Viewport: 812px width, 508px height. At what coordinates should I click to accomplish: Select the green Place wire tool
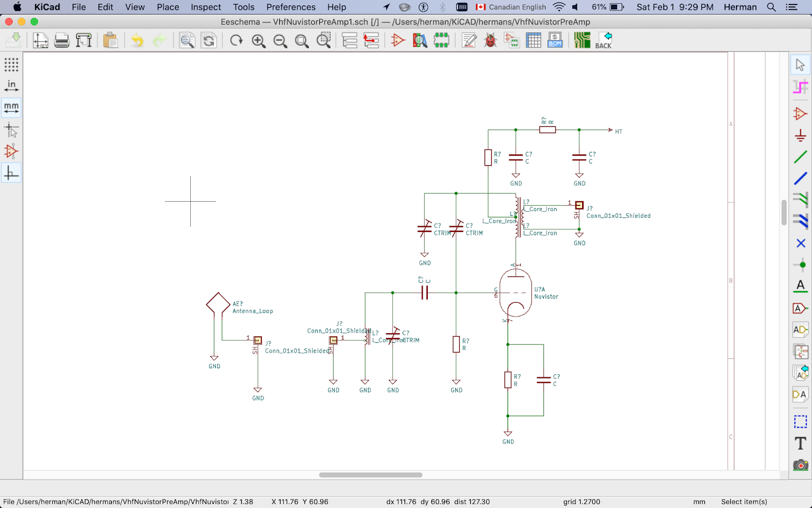click(800, 157)
